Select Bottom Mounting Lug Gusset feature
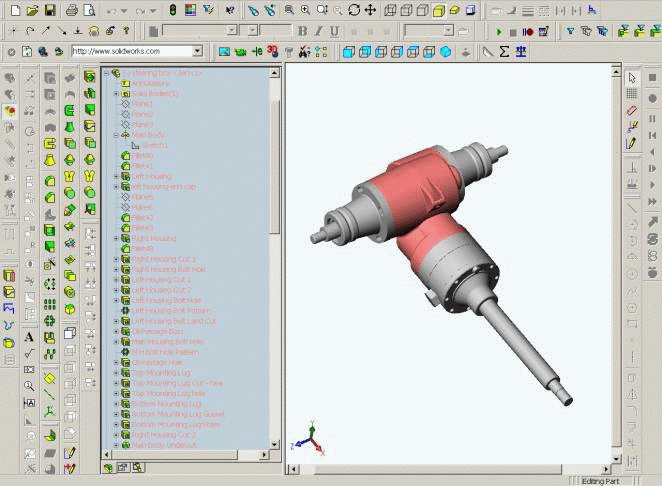Viewport: 662px width, 486px height. [178, 414]
